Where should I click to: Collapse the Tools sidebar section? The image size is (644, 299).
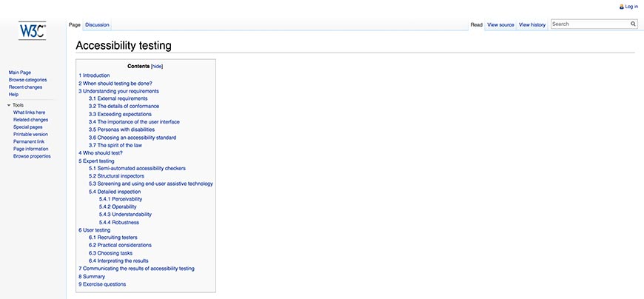[x=9, y=105]
